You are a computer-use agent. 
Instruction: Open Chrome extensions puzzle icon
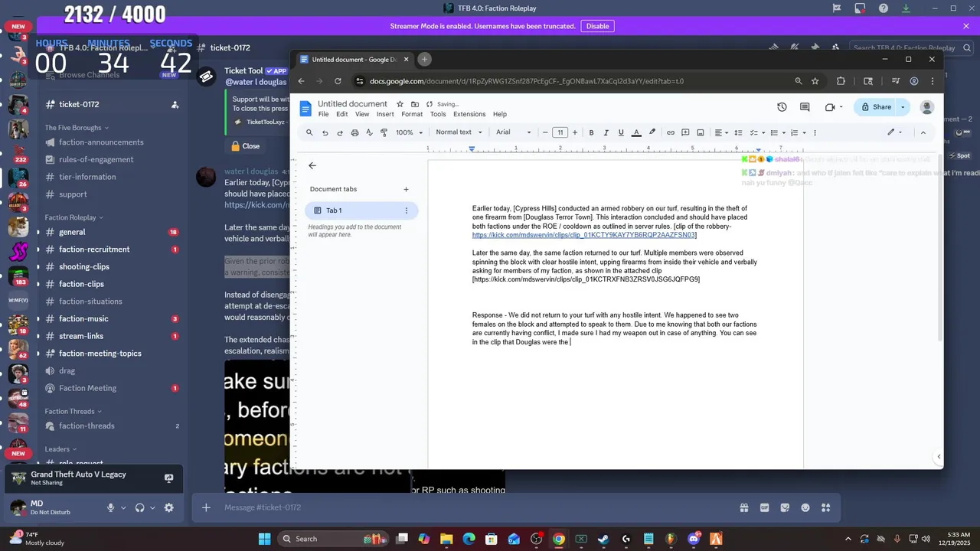tap(841, 81)
